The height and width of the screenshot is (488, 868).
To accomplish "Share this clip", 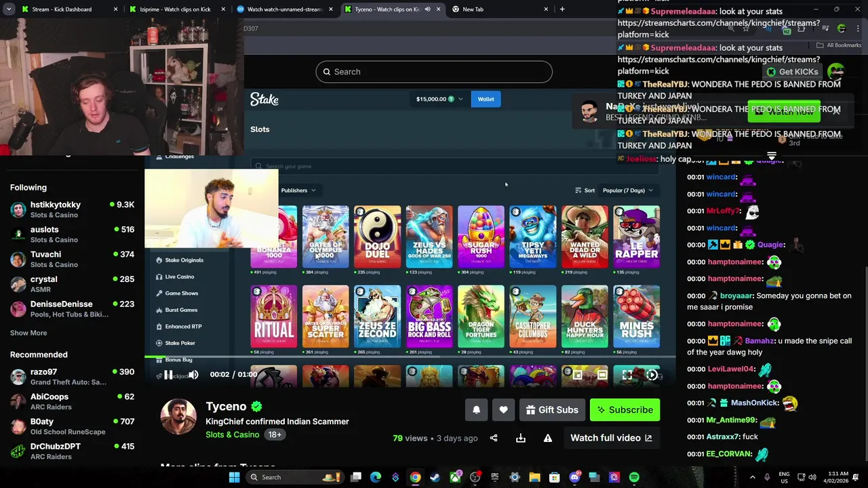I will pyautogui.click(x=494, y=438).
